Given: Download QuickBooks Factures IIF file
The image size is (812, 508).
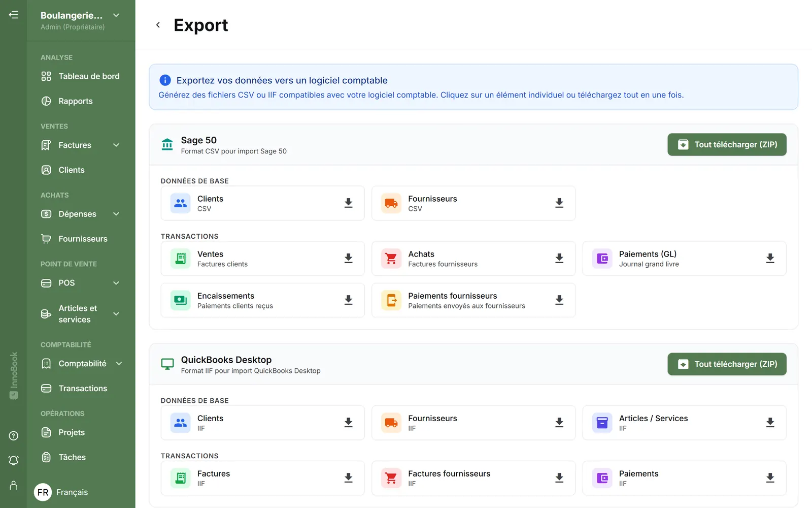Looking at the screenshot, I should pos(349,478).
